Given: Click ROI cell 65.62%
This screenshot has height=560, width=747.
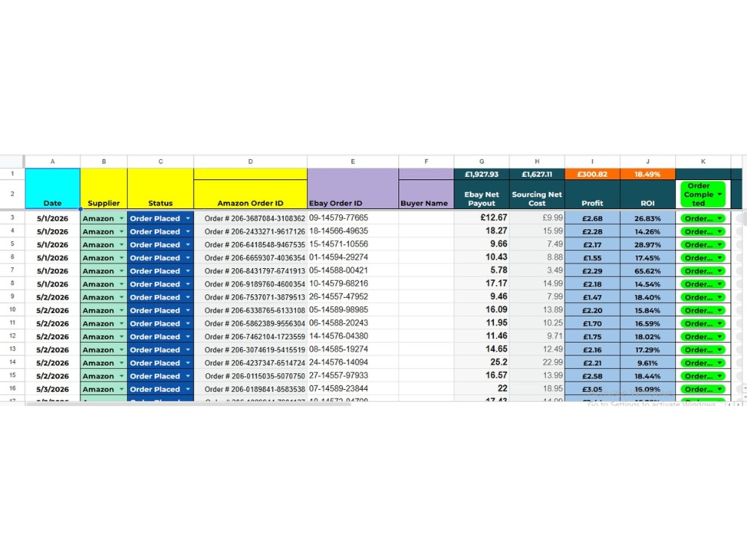Looking at the screenshot, I should (x=648, y=270).
